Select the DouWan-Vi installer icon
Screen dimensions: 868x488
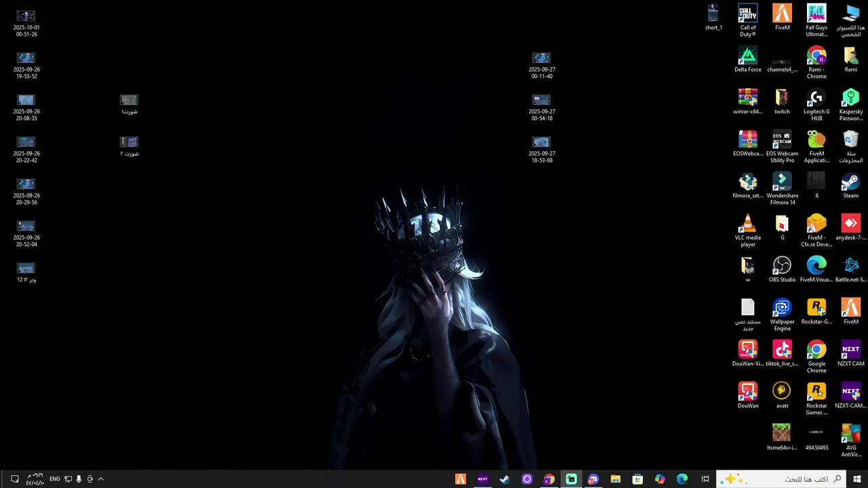748,354
